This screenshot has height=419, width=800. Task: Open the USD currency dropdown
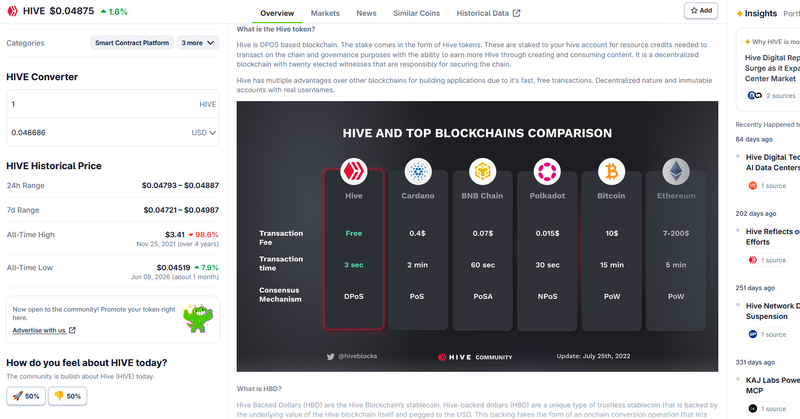204,133
